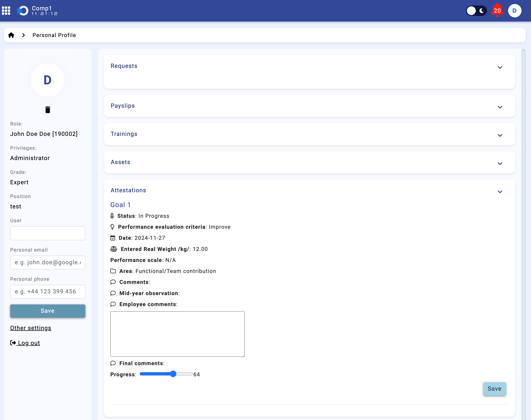The image size is (531, 420).
Task: Click the weight balance scale icon
Action: (114, 249)
